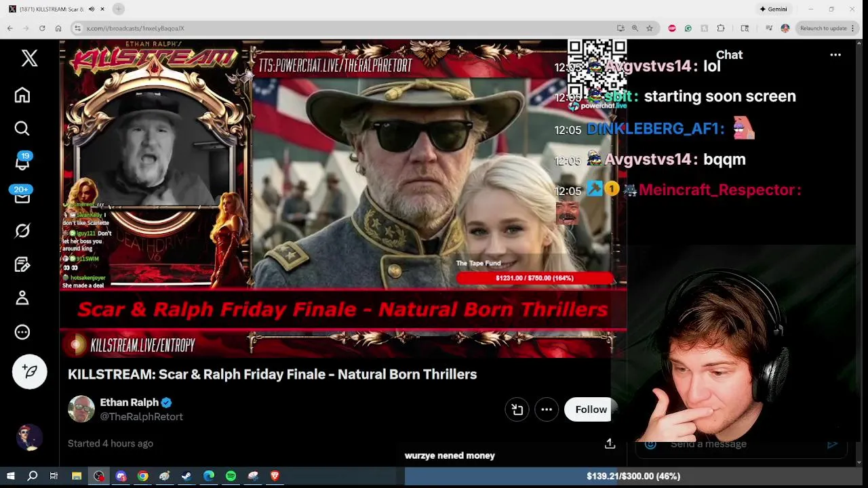Bookmark this page with star icon
This screenshot has width=868, height=488.
click(x=650, y=28)
